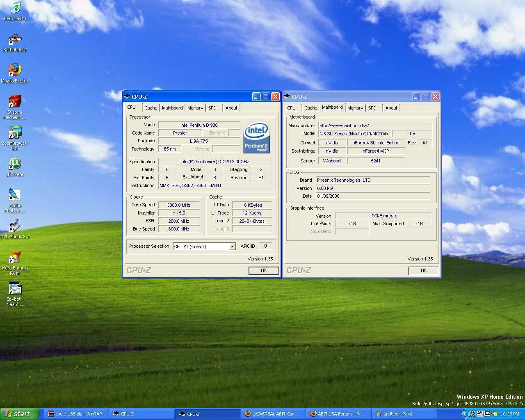Click OK in the right CPU-Z window
This screenshot has height=420, width=525.
424,271
